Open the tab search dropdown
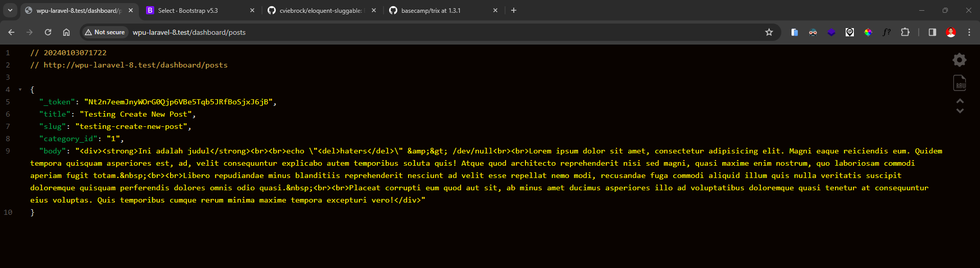980x268 pixels. (x=10, y=10)
